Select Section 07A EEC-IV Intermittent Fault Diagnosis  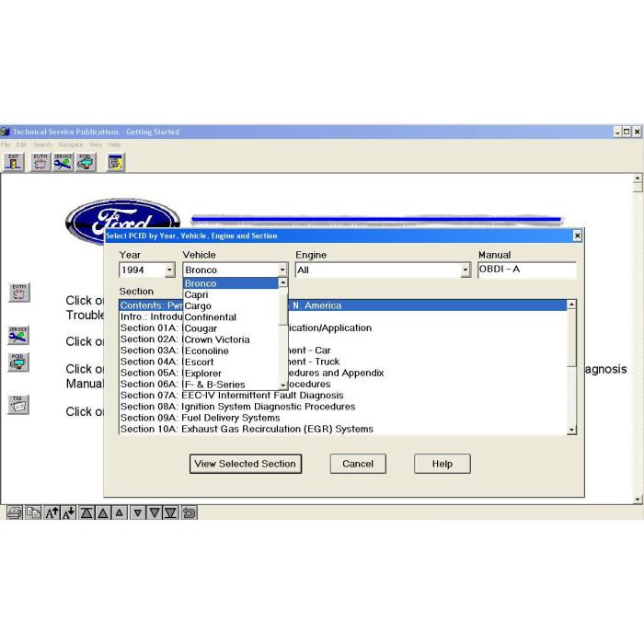343,395
